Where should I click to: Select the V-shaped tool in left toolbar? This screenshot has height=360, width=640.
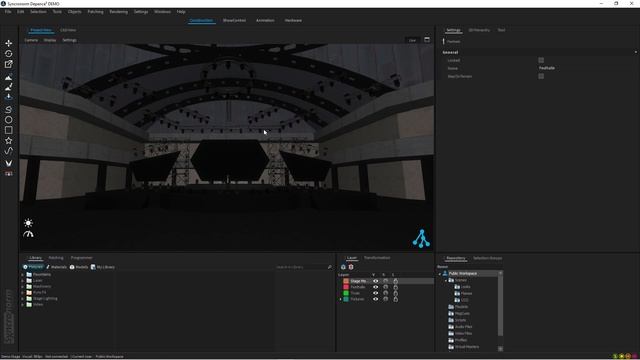click(x=9, y=163)
